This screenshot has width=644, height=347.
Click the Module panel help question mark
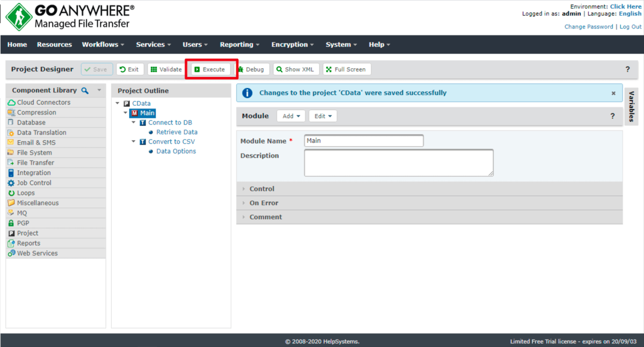coord(612,116)
